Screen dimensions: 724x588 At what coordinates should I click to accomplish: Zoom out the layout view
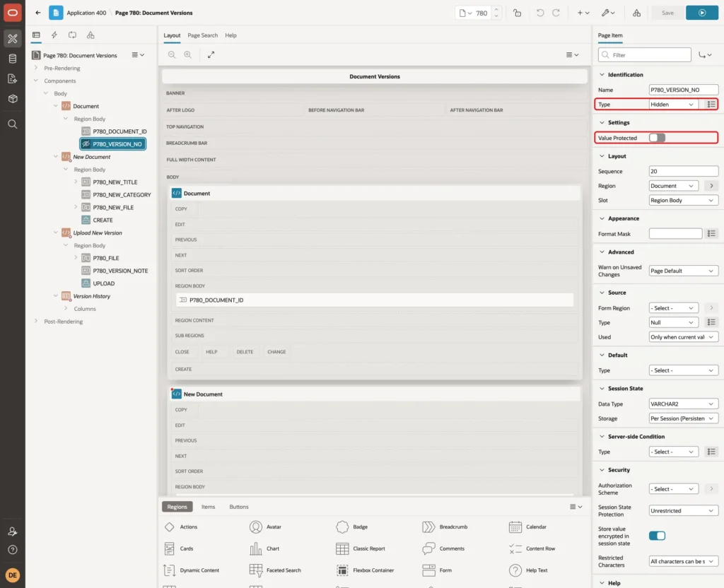172,54
